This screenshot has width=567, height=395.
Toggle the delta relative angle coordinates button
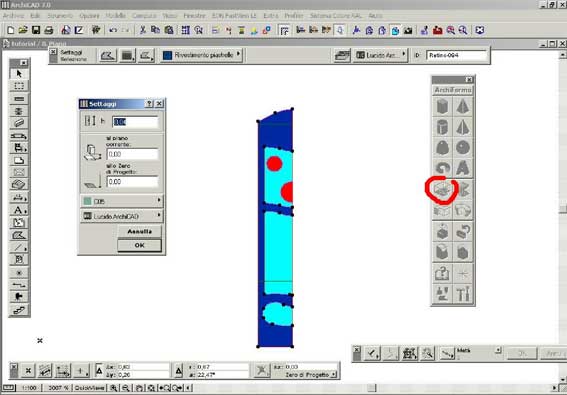(x=179, y=370)
